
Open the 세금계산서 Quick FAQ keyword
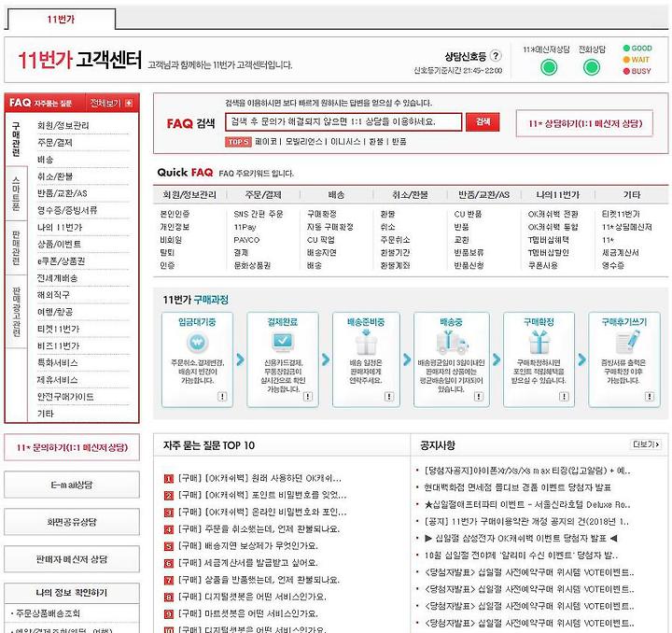pyautogui.click(x=620, y=252)
